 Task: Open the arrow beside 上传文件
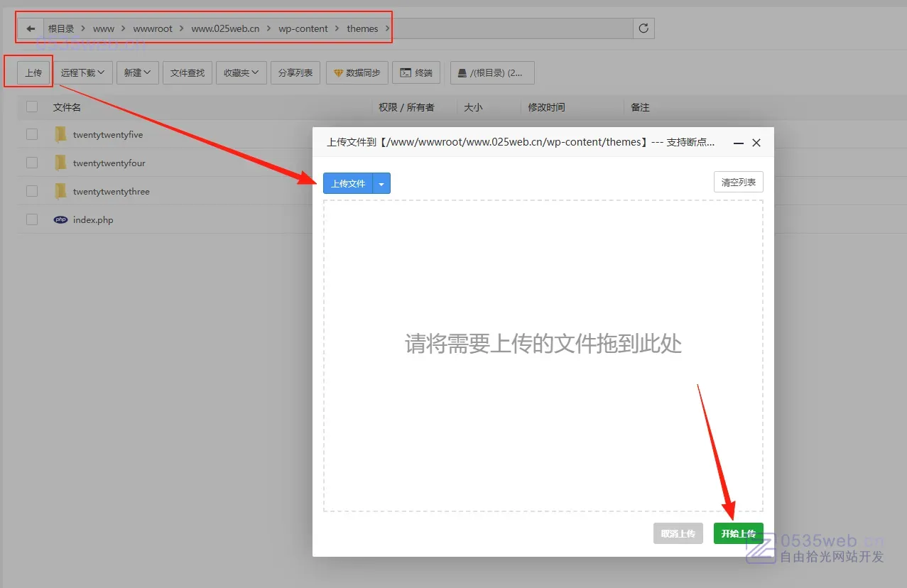381,184
